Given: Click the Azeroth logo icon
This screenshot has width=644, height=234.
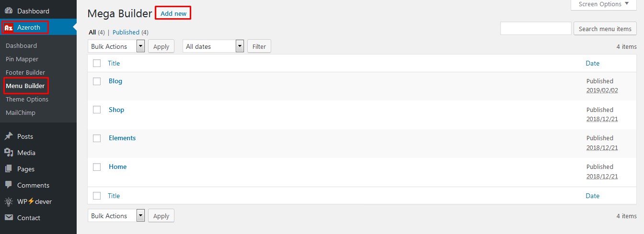Looking at the screenshot, I should coord(9,28).
